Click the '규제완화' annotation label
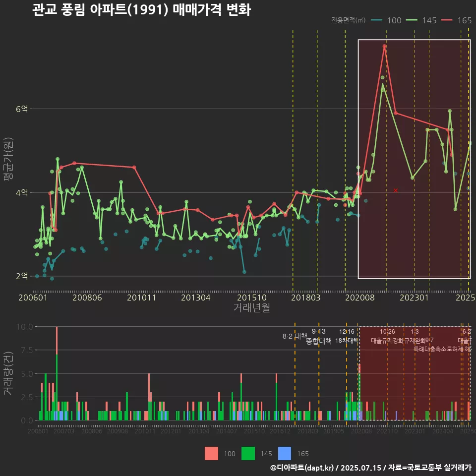Viewport: 476px width, 476px height. (x=415, y=341)
